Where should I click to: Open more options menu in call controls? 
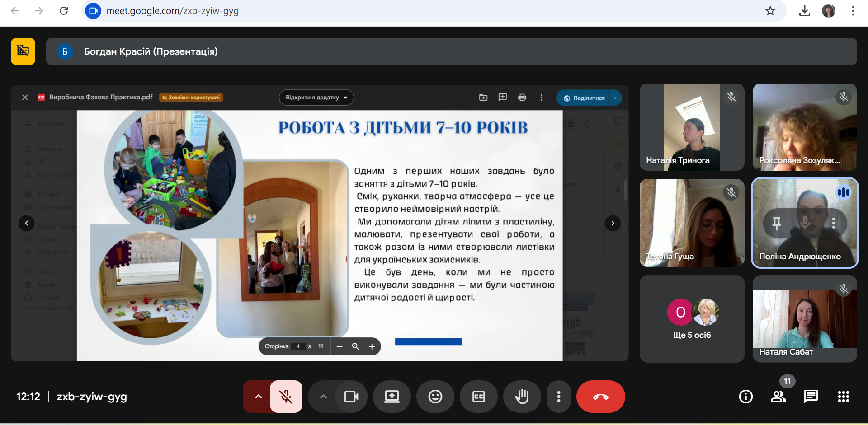(559, 397)
